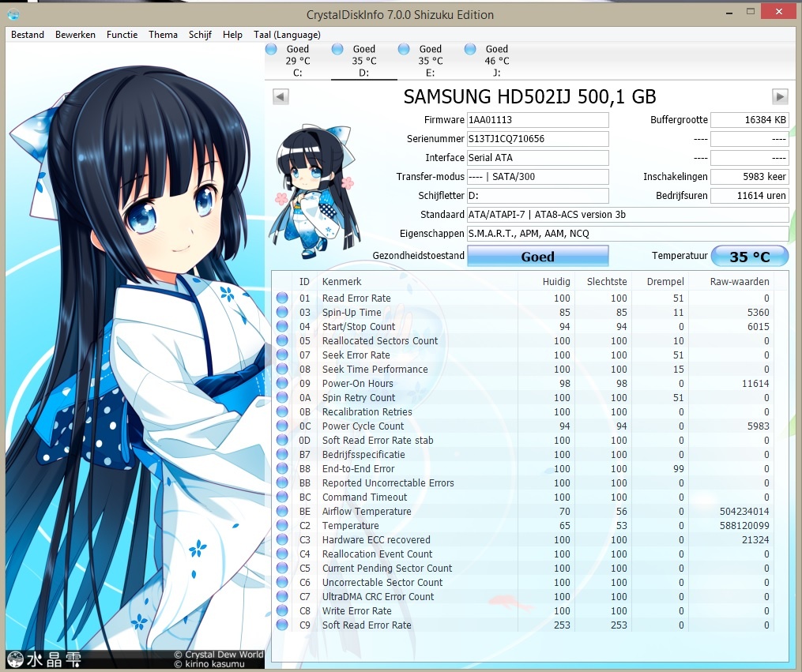This screenshot has width=802, height=672.
Task: Open the Bestand menu
Action: click(x=28, y=35)
